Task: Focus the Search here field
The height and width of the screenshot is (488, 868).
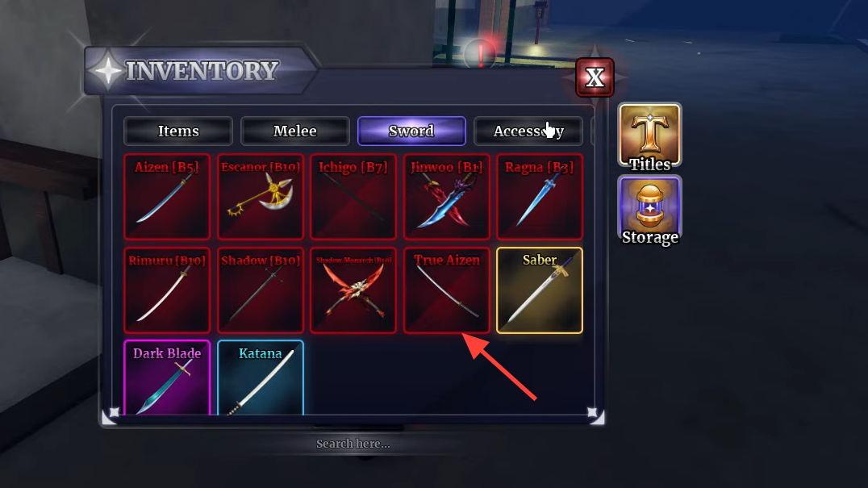Action: click(x=353, y=444)
